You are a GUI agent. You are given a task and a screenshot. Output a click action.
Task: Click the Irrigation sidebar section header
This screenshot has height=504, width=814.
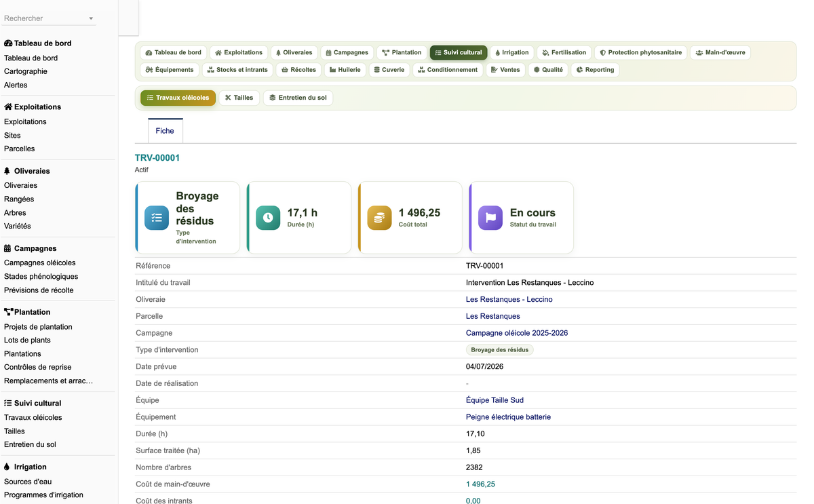25,467
